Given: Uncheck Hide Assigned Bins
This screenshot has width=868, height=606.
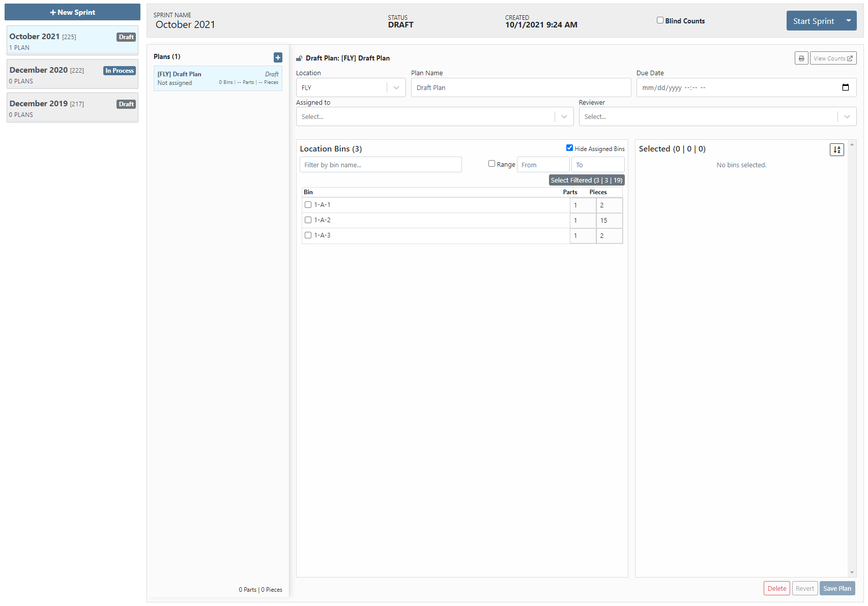Looking at the screenshot, I should click(x=569, y=148).
